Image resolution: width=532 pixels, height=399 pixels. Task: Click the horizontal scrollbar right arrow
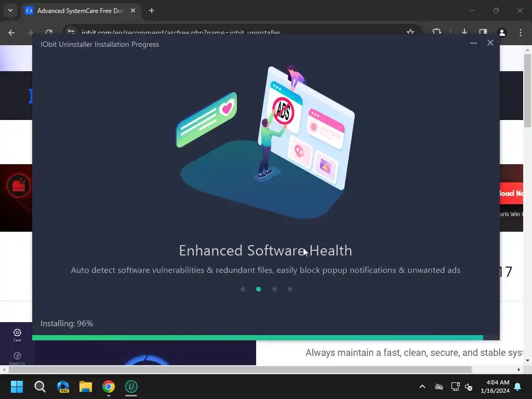[519, 369]
